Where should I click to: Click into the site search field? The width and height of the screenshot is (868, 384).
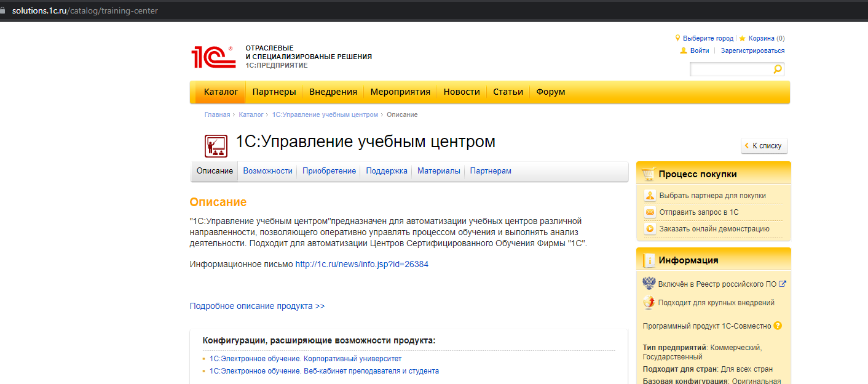tap(731, 69)
